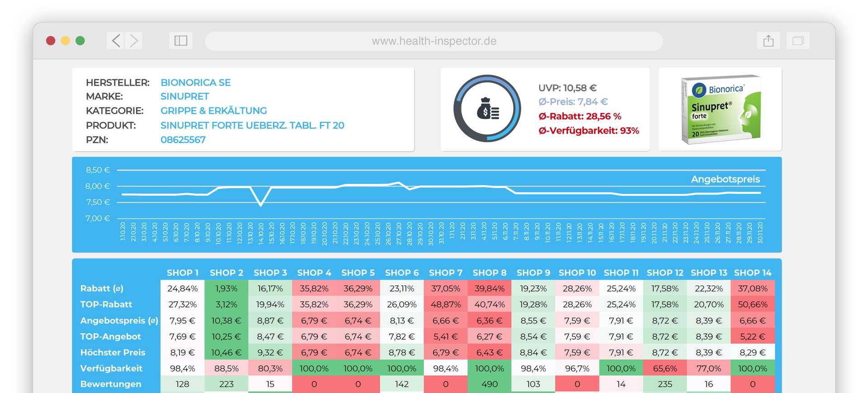Click the Verfügbarkeit row label

[111, 368]
